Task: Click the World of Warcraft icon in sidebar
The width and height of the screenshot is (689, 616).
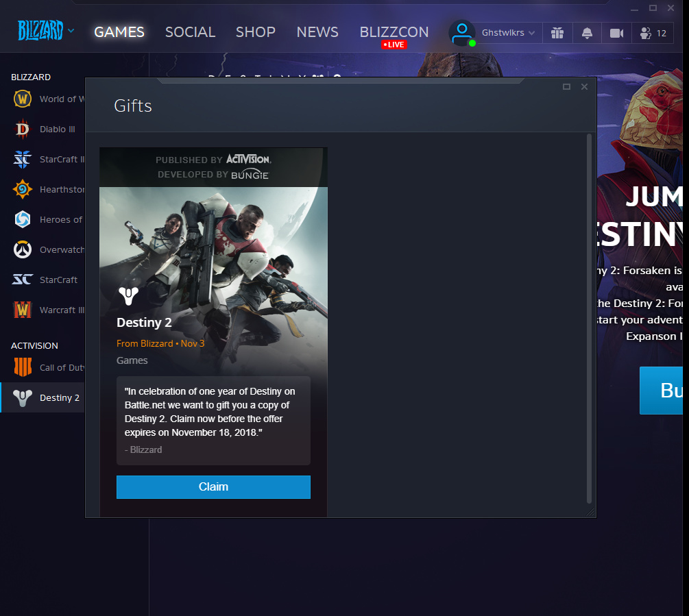Action: tap(23, 99)
